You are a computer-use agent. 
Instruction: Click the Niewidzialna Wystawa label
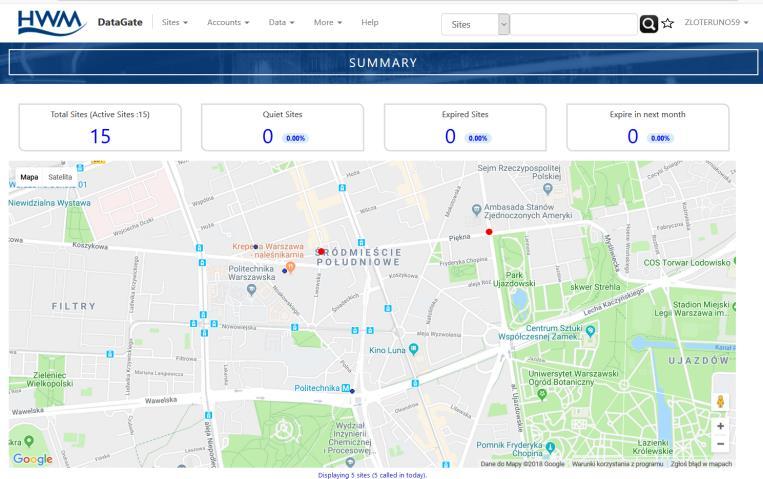pyautogui.click(x=49, y=203)
